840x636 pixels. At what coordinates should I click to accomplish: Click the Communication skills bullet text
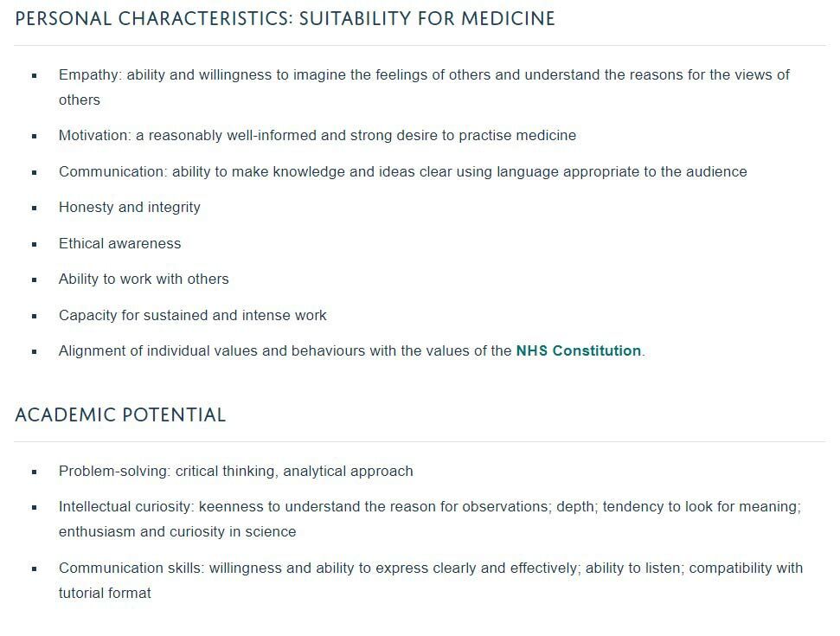click(430, 569)
